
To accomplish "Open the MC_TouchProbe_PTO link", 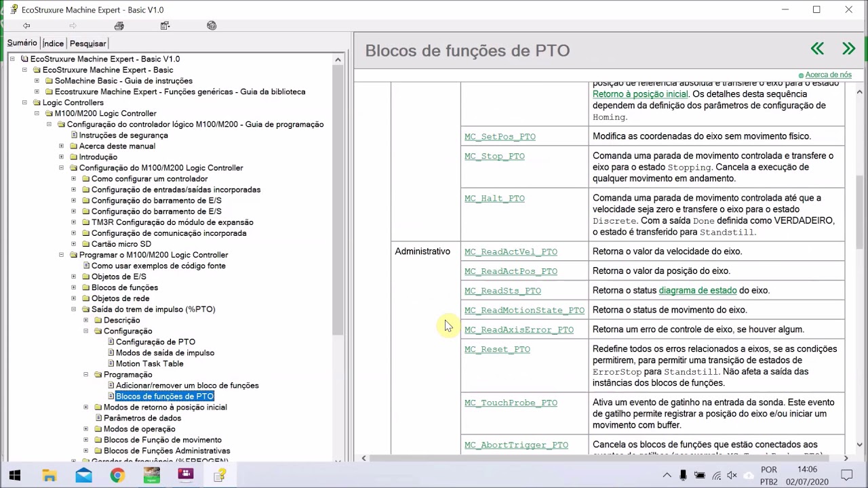I will point(511,403).
